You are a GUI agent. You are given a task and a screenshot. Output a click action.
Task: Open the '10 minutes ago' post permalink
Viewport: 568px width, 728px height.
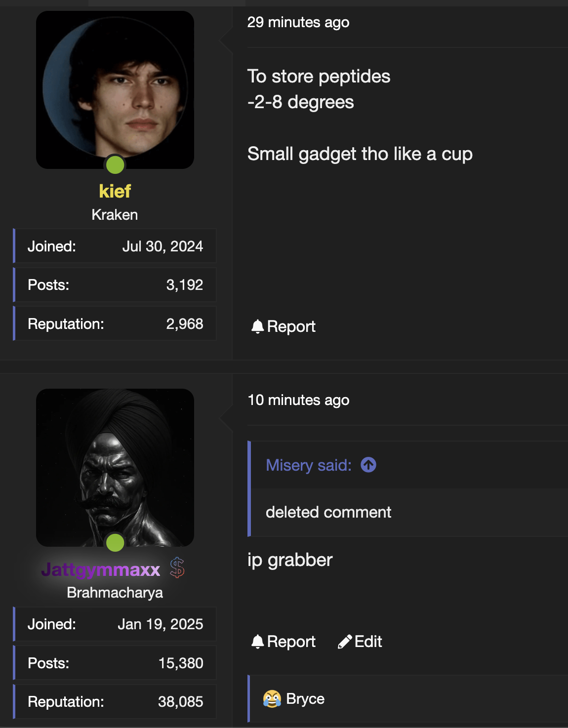tap(298, 400)
